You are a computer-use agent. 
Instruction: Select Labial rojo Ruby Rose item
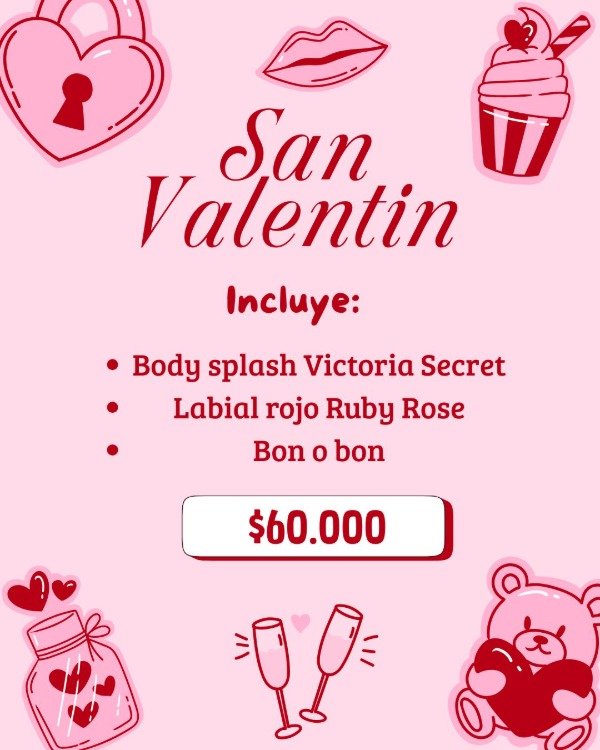pyautogui.click(x=319, y=409)
